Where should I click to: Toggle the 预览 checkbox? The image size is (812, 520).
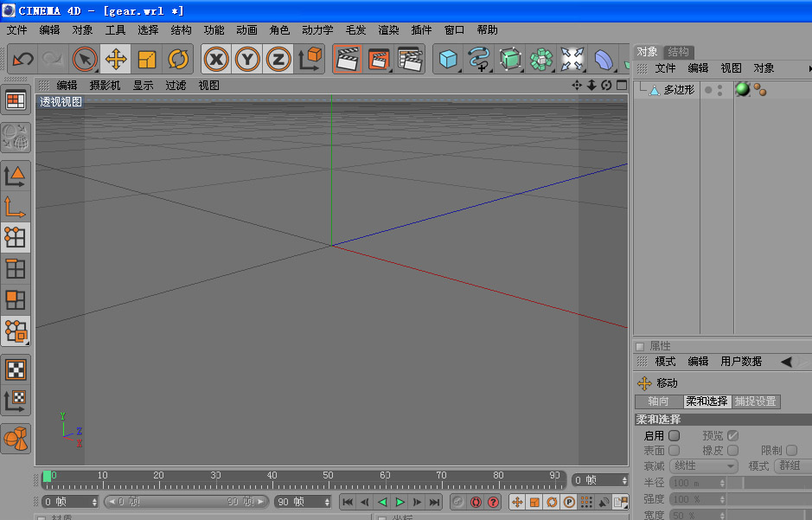click(732, 435)
